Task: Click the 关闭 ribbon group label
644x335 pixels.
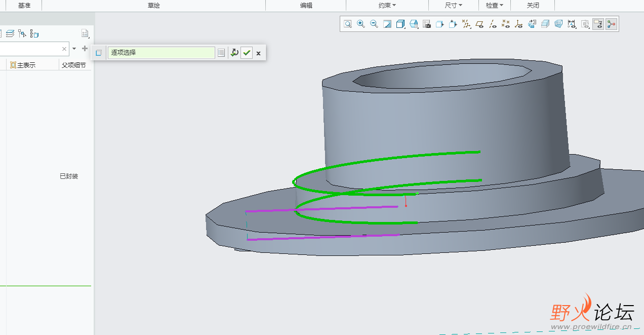Action: pyautogui.click(x=533, y=6)
